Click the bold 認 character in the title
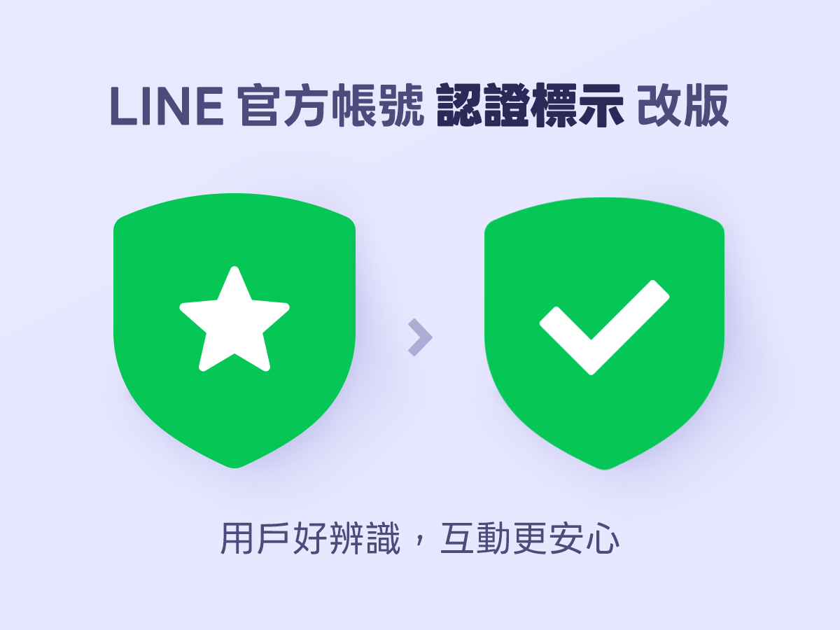 460,108
